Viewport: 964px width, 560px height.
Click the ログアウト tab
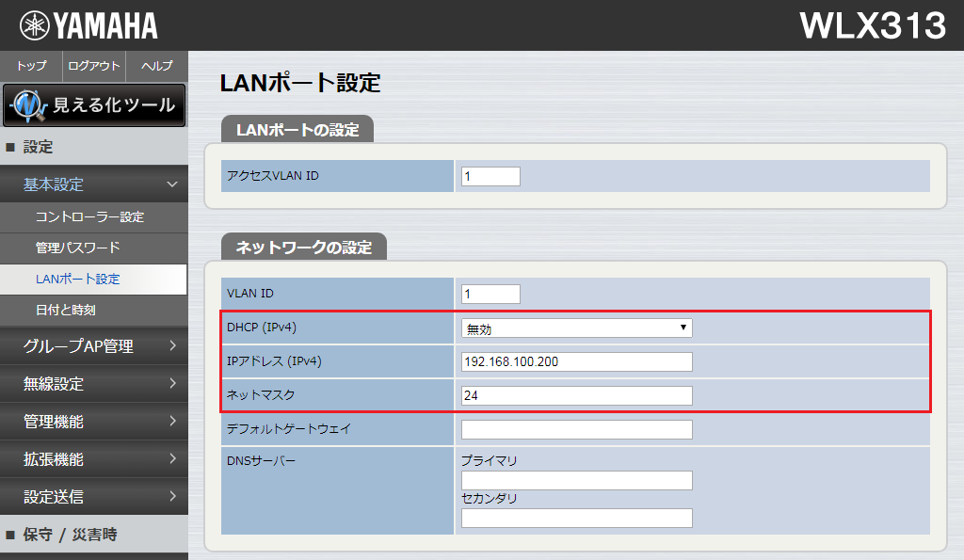coord(93,66)
